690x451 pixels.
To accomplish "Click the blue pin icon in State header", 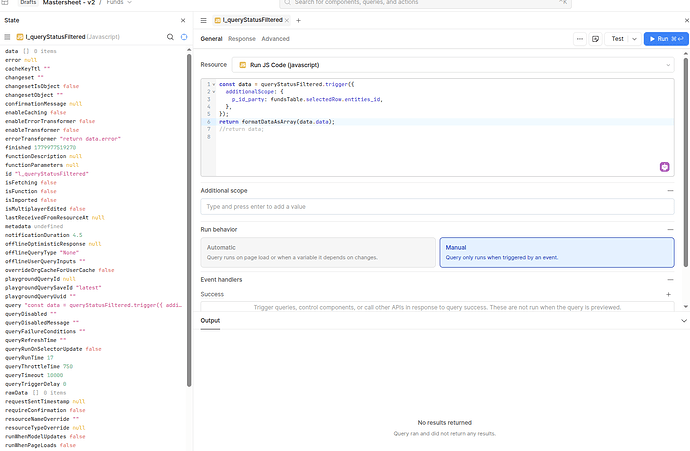I will point(184,37).
